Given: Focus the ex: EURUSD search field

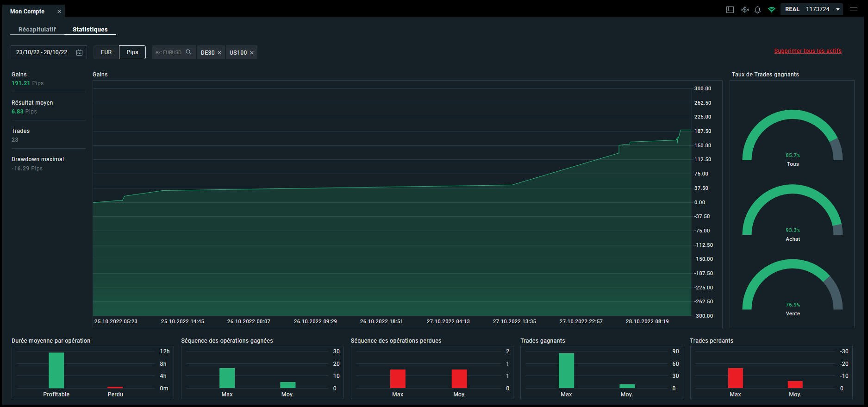Looking at the screenshot, I should click(169, 52).
